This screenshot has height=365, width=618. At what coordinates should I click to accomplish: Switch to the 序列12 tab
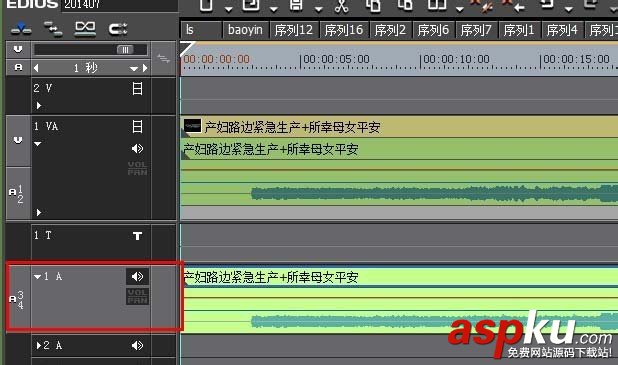click(294, 30)
